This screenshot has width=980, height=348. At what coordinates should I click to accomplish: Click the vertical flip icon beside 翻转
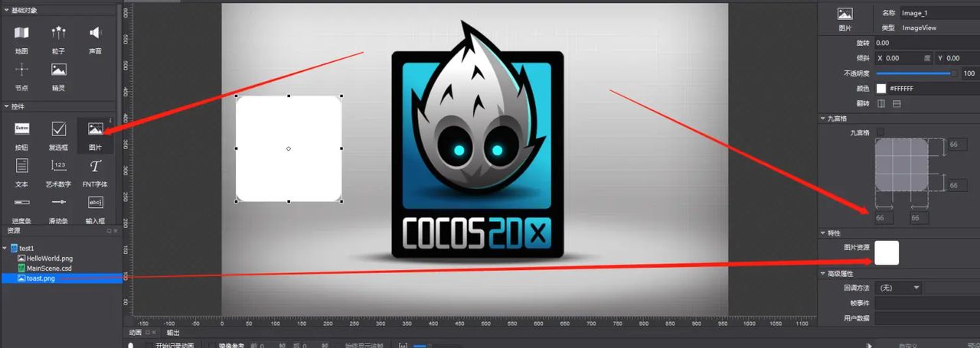(897, 103)
